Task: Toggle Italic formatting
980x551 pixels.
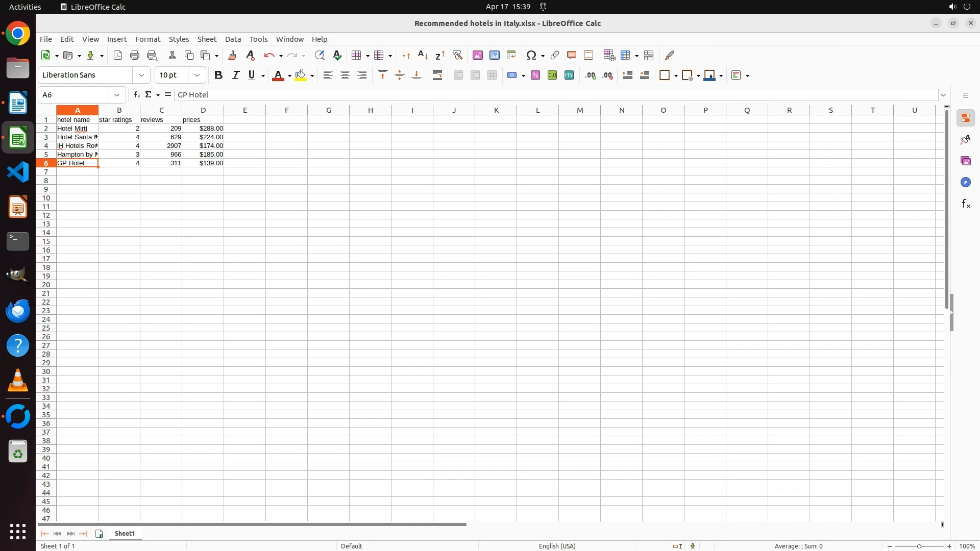Action: tap(235, 76)
